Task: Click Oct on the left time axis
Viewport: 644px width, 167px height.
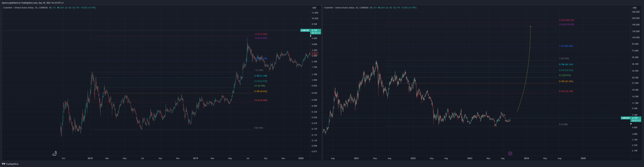Action: (64, 158)
